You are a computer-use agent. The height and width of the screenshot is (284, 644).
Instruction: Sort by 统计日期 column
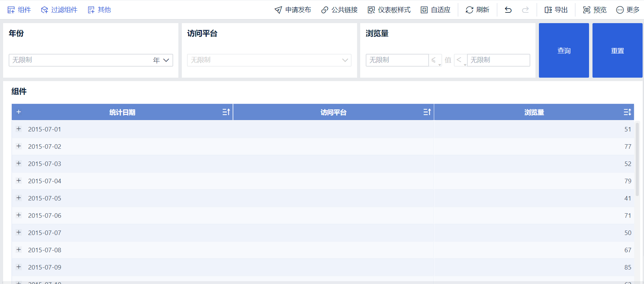[226, 112]
